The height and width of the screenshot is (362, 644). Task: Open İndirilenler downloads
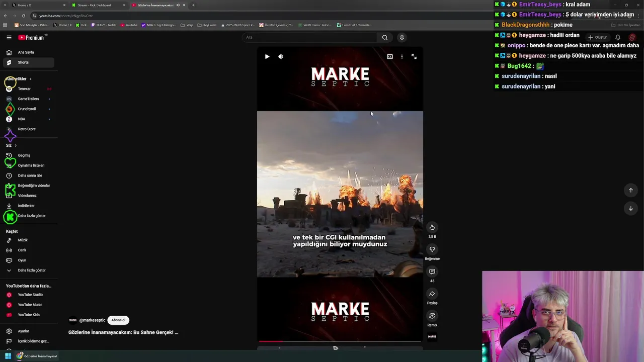click(x=28, y=206)
